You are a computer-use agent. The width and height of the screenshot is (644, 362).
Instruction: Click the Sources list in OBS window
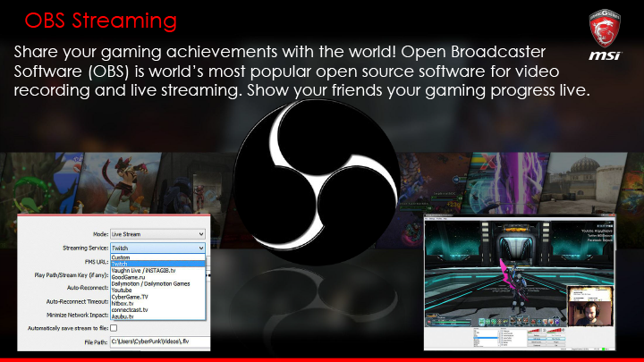[513, 338]
